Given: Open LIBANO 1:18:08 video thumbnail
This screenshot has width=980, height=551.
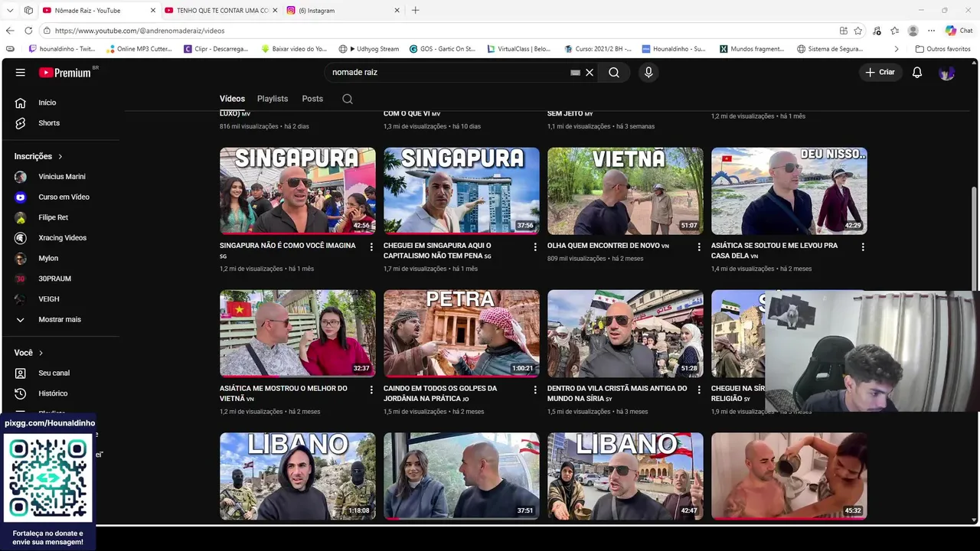Looking at the screenshot, I should pyautogui.click(x=298, y=476).
